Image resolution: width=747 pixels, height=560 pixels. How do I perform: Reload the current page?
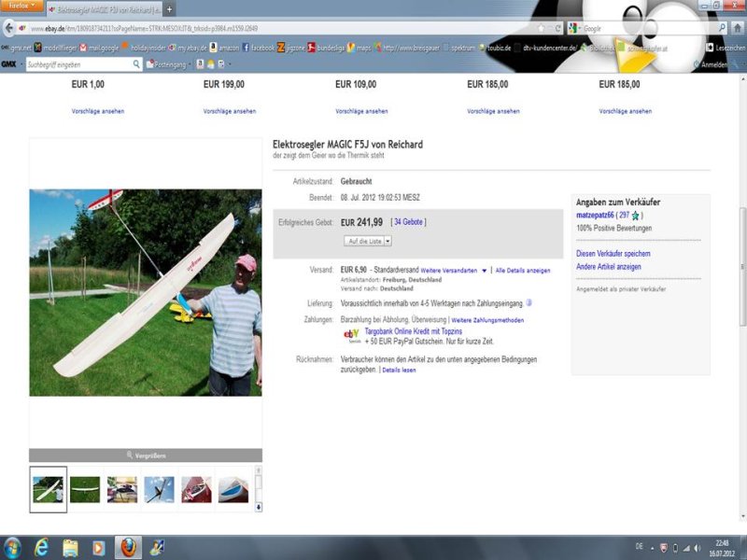pyautogui.click(x=557, y=29)
